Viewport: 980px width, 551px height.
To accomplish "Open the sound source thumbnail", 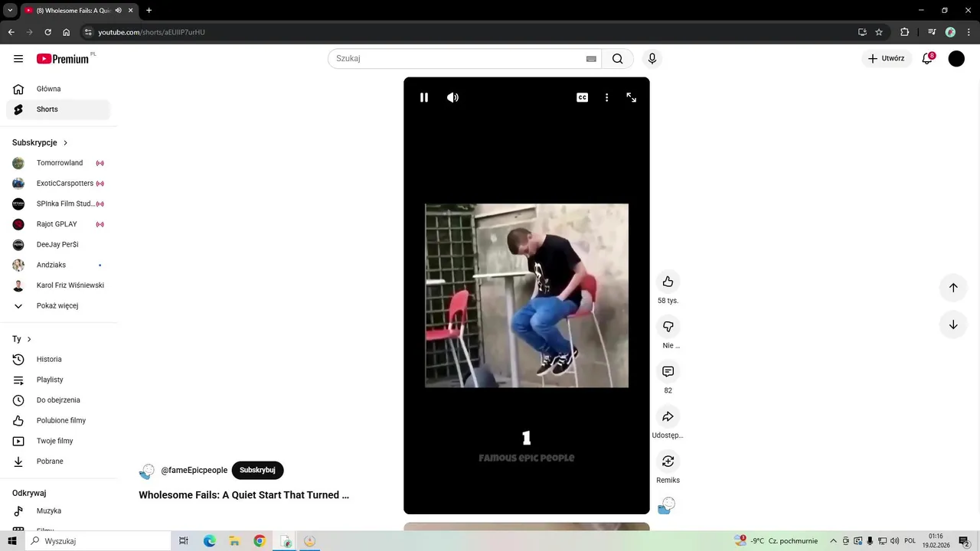I will click(x=667, y=505).
